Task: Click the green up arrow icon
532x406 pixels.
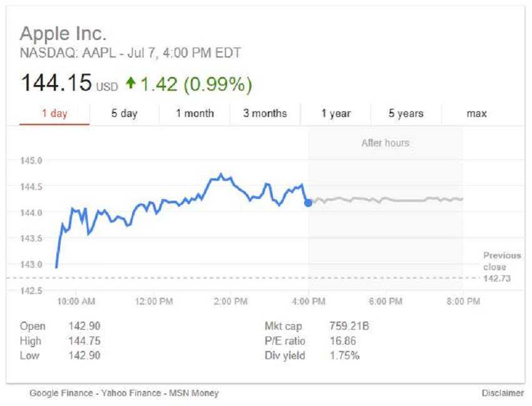Action: tap(130, 83)
